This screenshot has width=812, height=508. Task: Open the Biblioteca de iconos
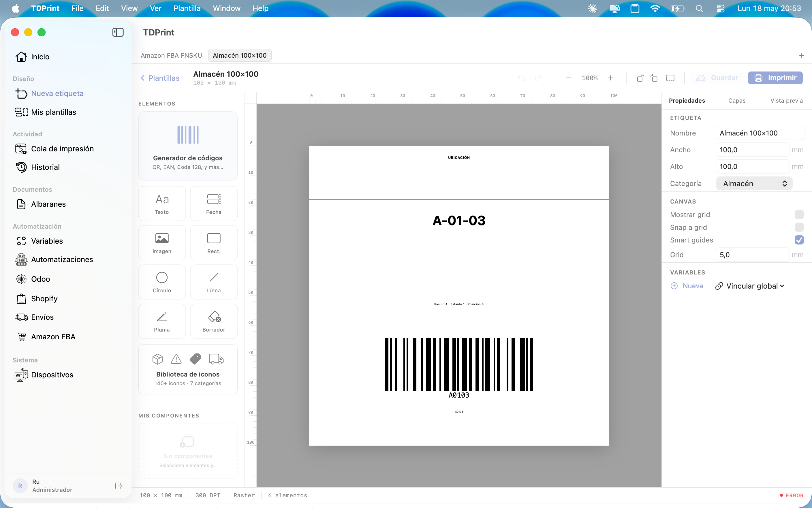tap(188, 370)
